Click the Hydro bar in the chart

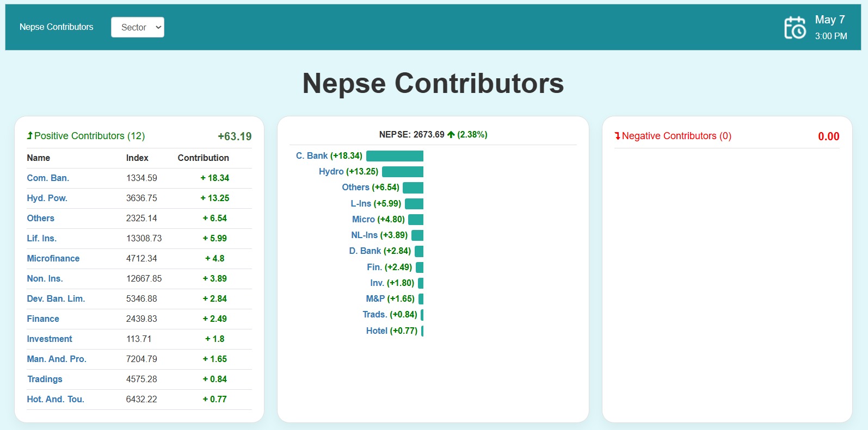pyautogui.click(x=403, y=172)
